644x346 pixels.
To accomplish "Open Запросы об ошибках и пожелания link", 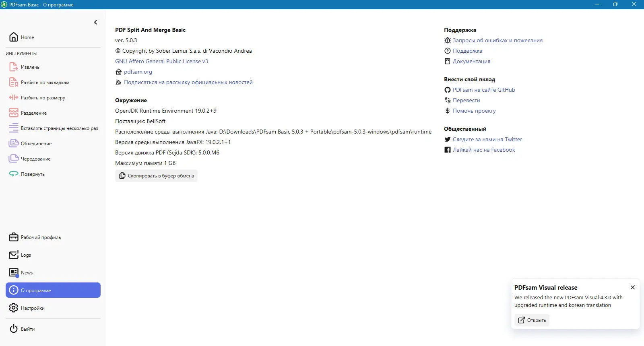I will (x=497, y=40).
